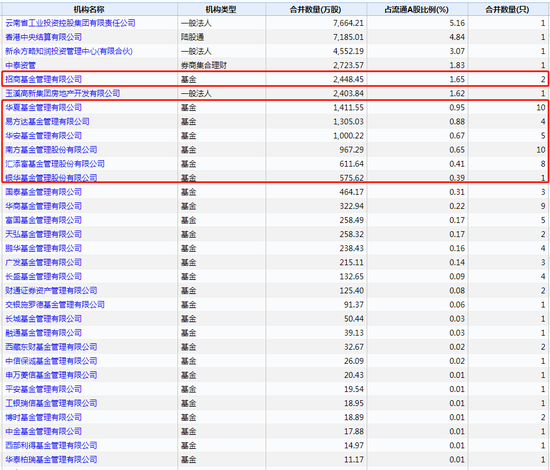Screen dimensions: 550x470
Task: Sort by 合并数量(万股) column header
Action: pyautogui.click(x=315, y=10)
